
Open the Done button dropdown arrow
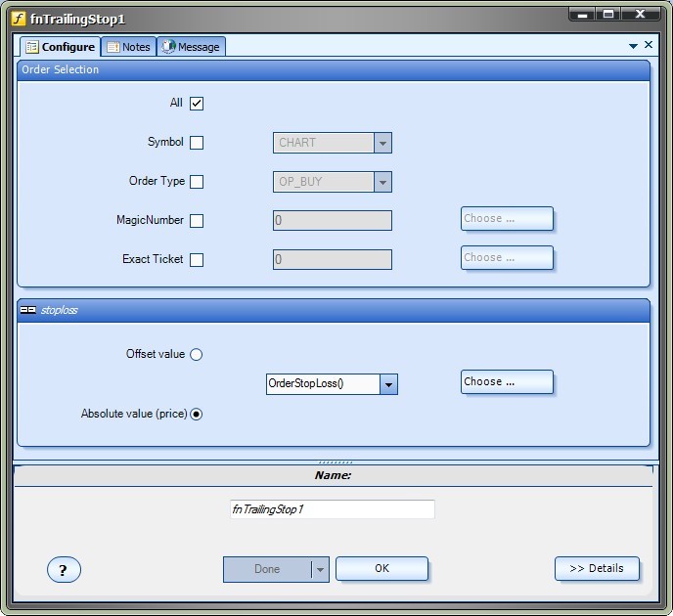coord(320,570)
